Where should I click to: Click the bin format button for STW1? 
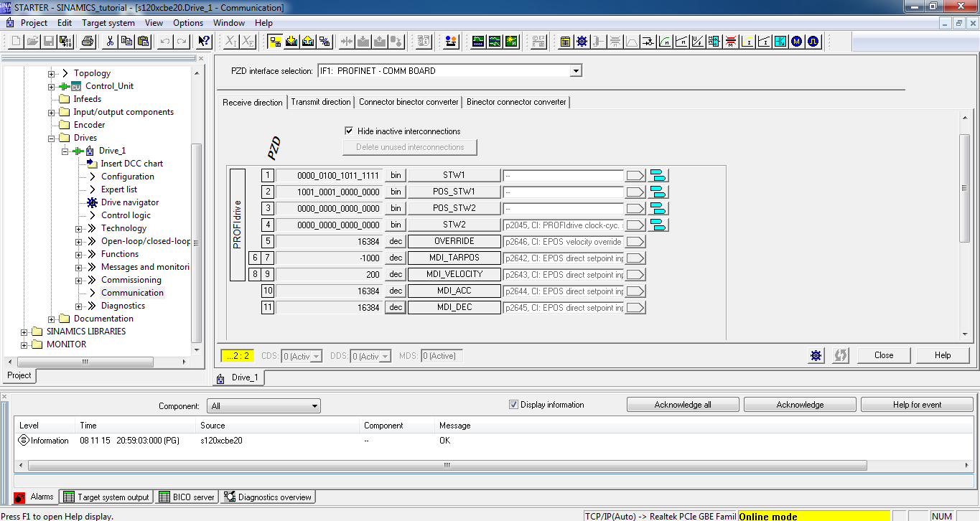pos(396,175)
